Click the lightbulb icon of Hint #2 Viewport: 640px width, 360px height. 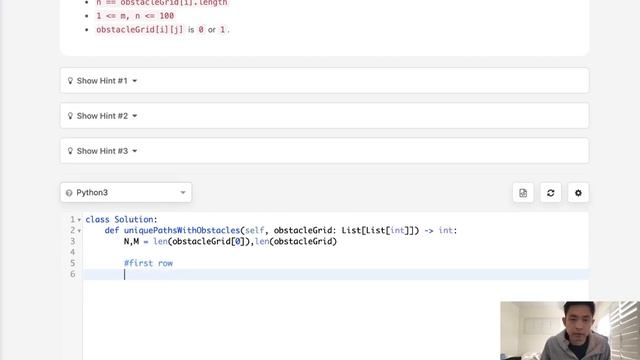[70, 116]
